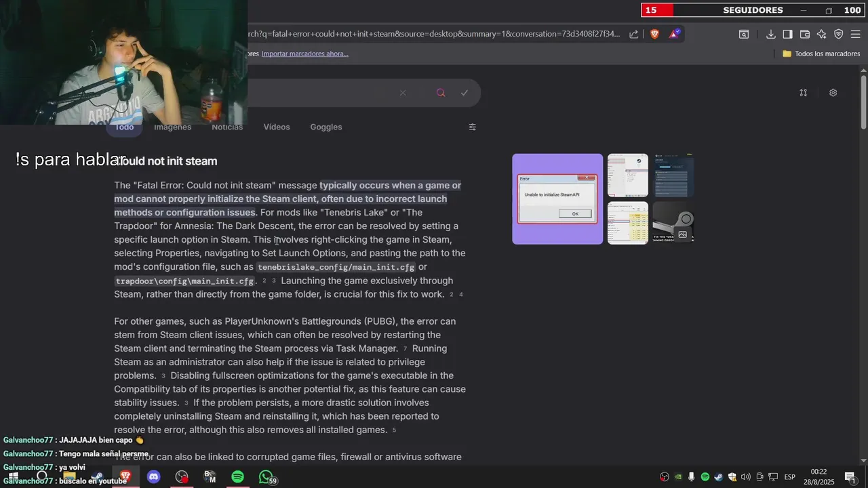Open the search settings gear icon
Screen dimensions: 868x488
(x=833, y=93)
